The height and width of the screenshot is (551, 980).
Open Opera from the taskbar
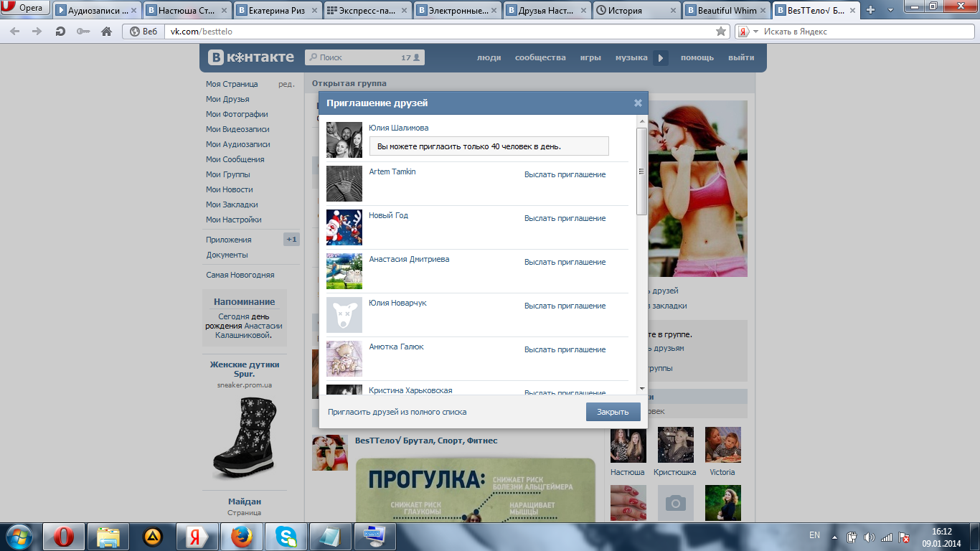pos(64,536)
